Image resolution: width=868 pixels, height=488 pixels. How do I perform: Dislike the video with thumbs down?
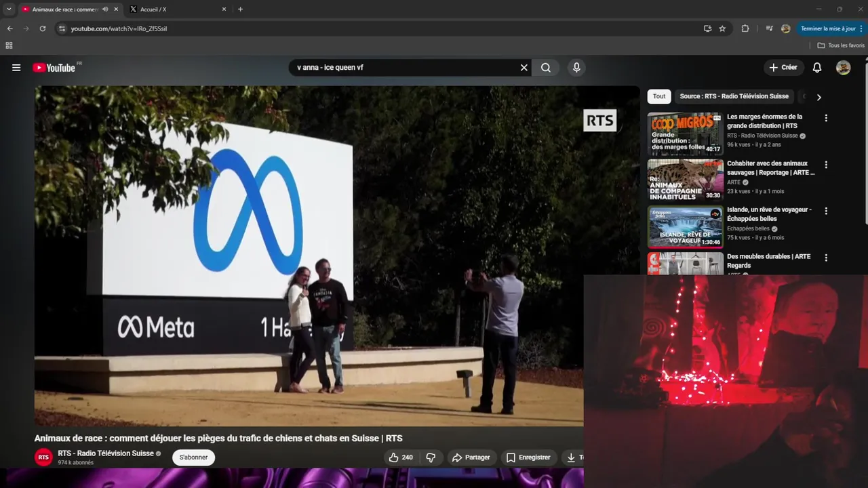pyautogui.click(x=431, y=457)
